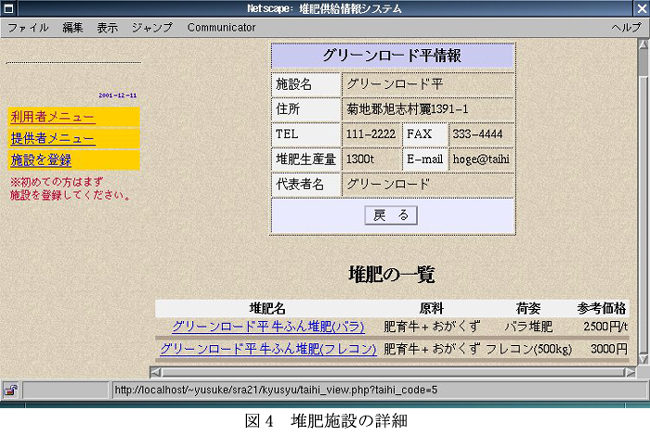The height and width of the screenshot is (436, 650).
Task: Click the security lock icon in status bar
Action: (11, 390)
